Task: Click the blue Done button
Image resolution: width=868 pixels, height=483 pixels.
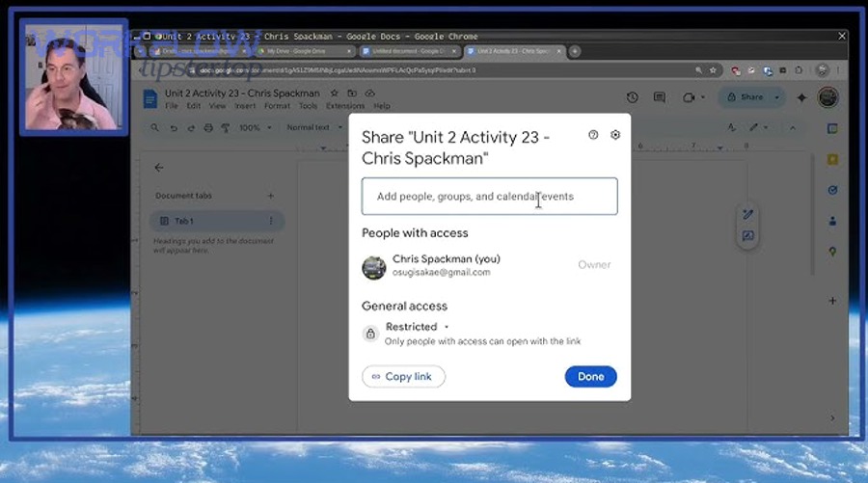Action: point(590,377)
